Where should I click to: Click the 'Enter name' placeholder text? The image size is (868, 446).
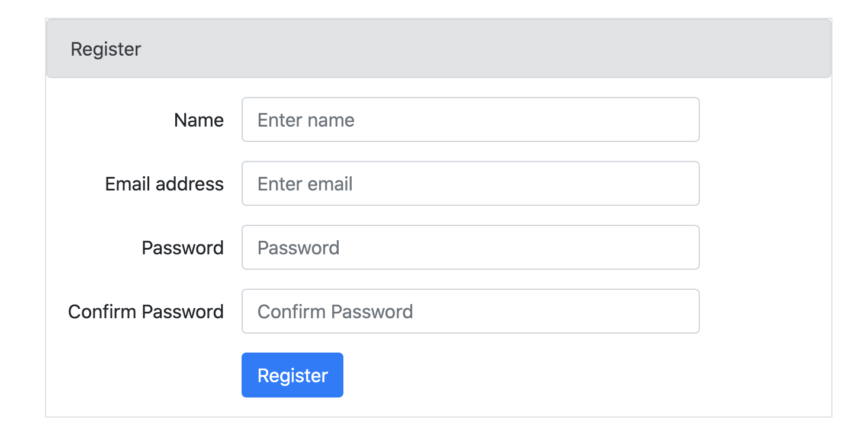(306, 120)
